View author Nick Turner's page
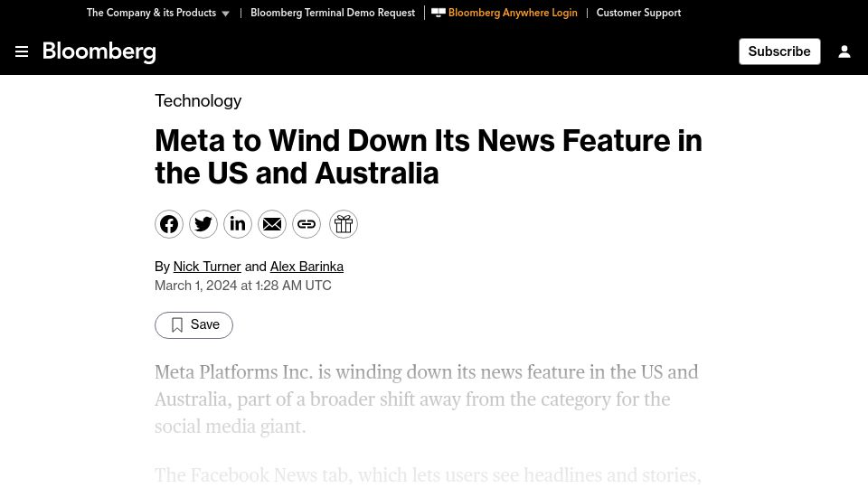 (x=207, y=267)
